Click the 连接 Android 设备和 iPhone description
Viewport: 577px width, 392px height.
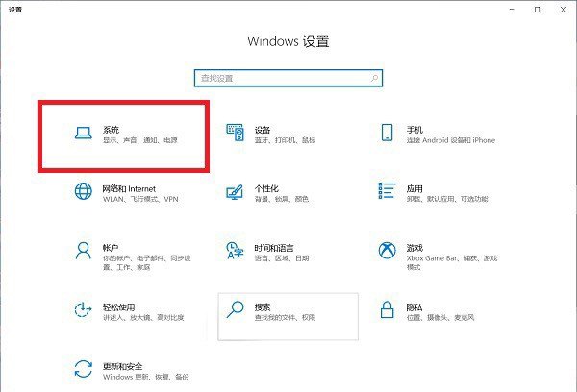[451, 140]
